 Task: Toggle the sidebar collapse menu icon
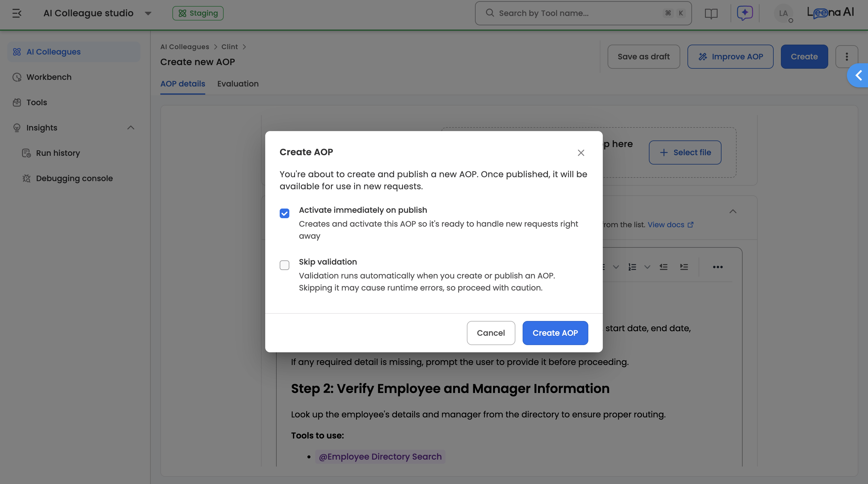click(17, 13)
